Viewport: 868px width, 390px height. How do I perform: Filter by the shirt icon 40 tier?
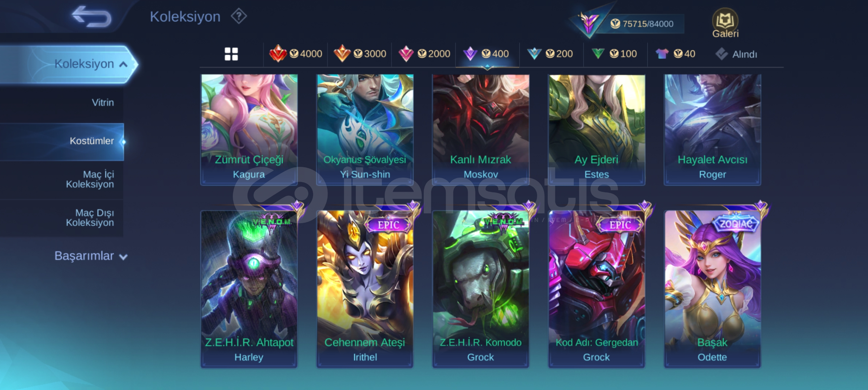675,54
